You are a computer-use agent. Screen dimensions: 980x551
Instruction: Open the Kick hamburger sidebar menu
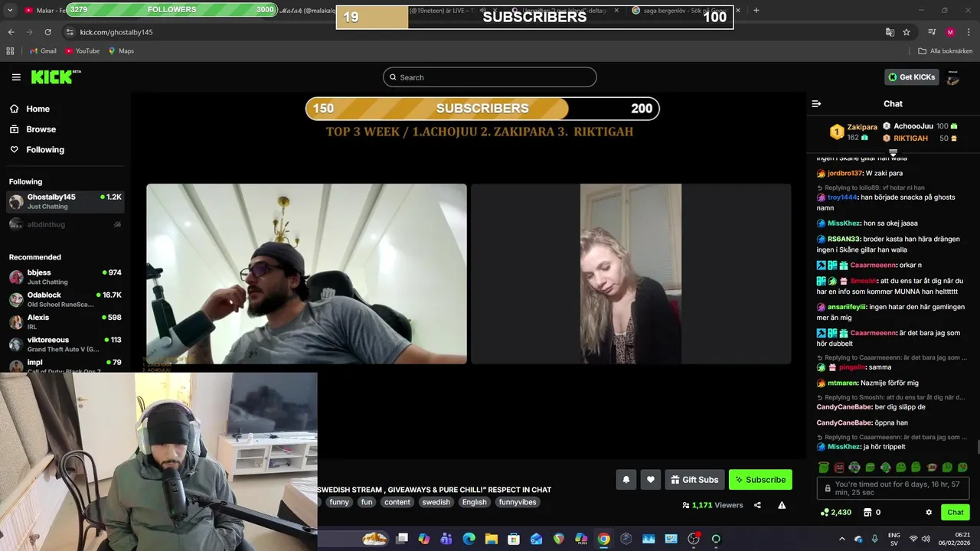[x=16, y=77]
